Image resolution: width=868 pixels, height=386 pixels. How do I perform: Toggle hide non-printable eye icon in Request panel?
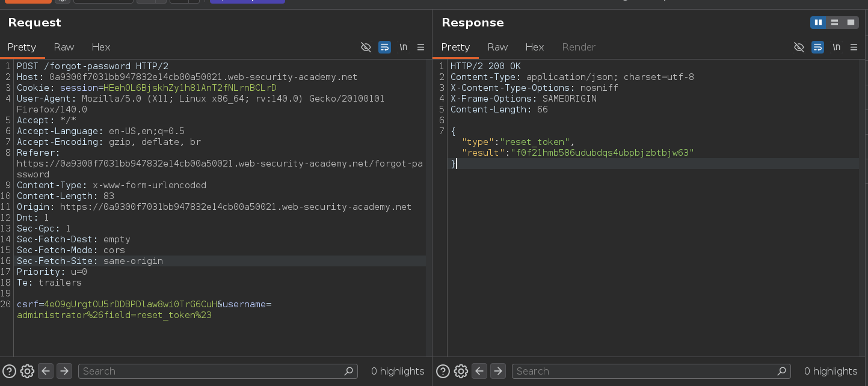[366, 47]
